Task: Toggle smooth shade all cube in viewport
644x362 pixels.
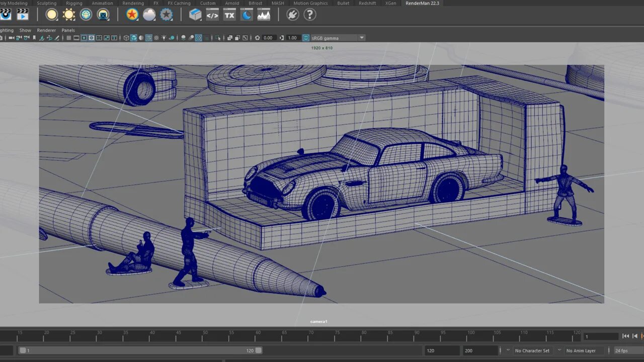Action: tap(134, 38)
